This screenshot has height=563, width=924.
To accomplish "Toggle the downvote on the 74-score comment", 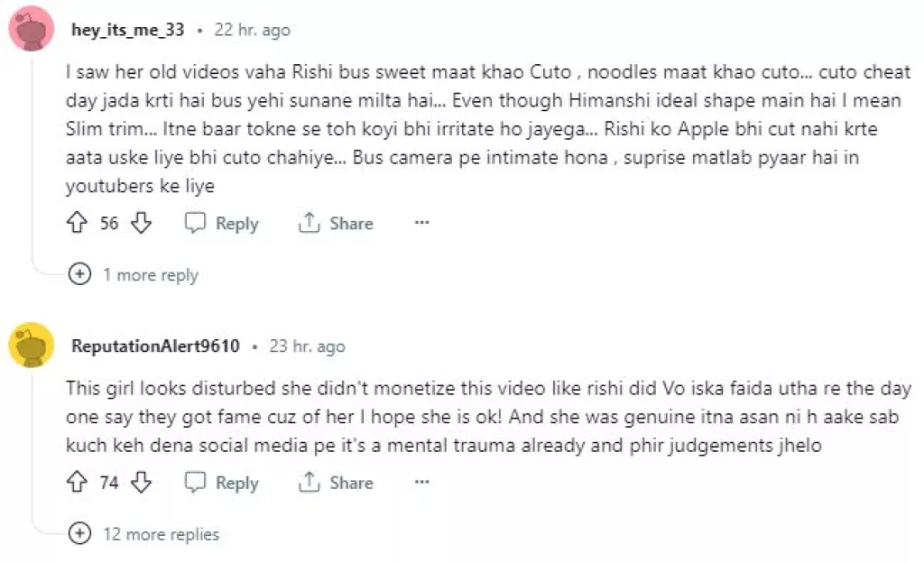I will pyautogui.click(x=141, y=483).
